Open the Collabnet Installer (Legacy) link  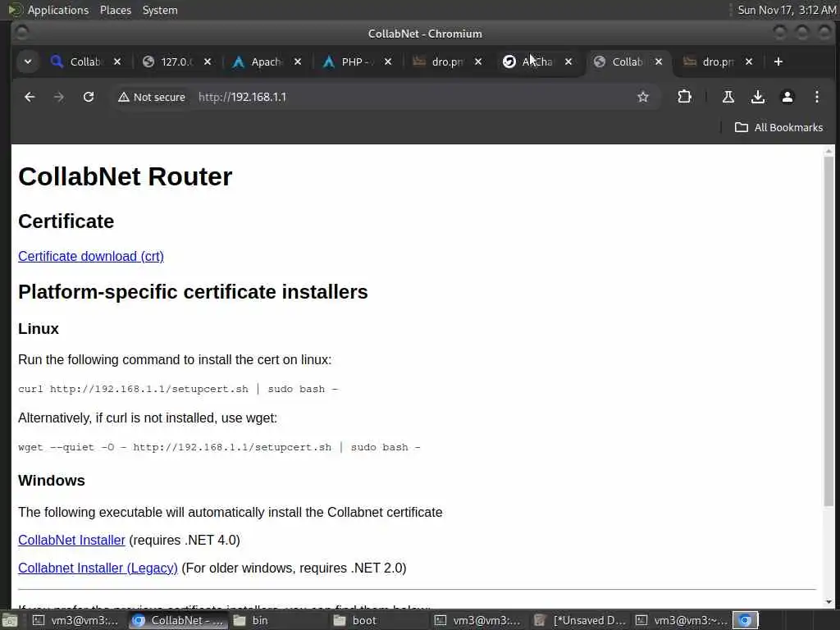pyautogui.click(x=98, y=568)
